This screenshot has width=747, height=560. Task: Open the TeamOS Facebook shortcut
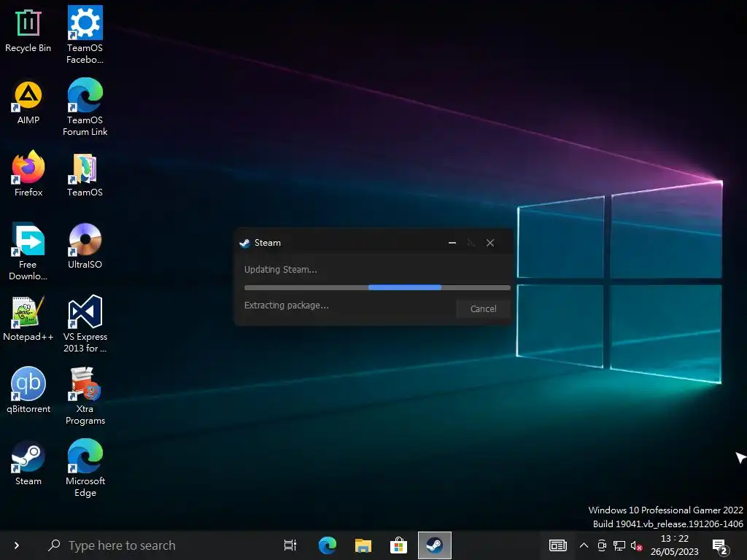tap(85, 34)
